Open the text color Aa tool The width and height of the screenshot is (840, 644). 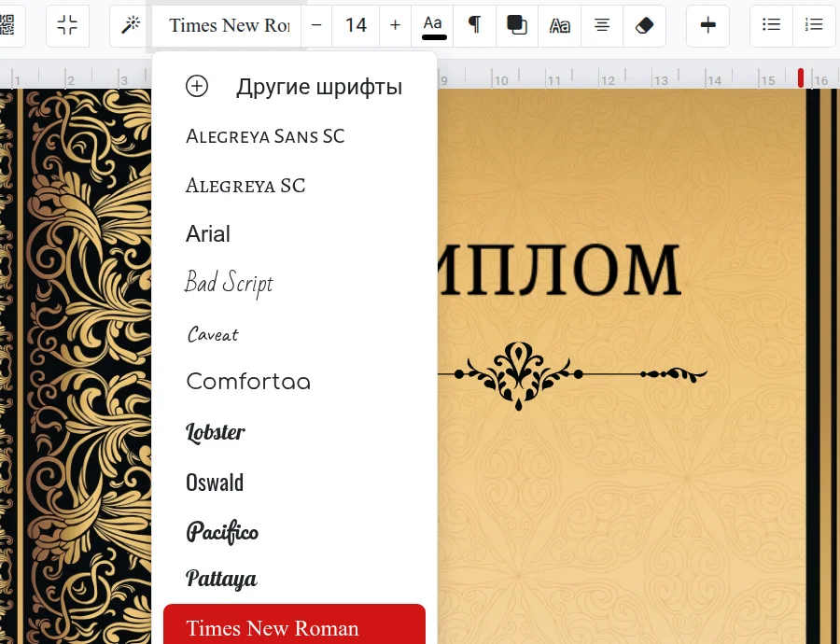point(433,25)
